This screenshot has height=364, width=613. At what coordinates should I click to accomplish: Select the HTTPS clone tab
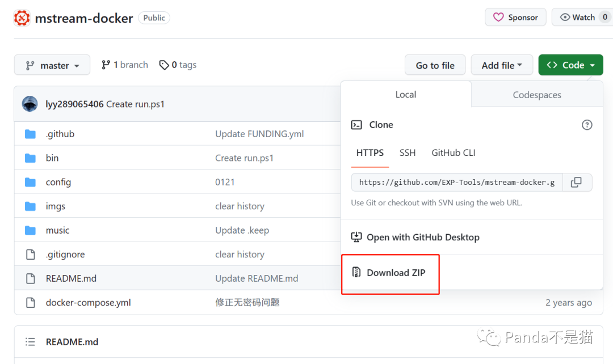(x=370, y=153)
